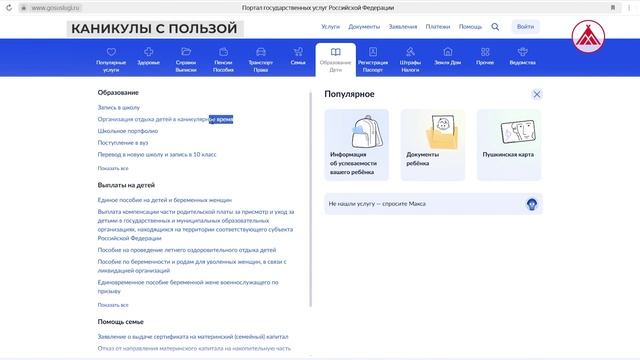Select the Образование Дети tab
Viewport: 640px width, 360px height.
pos(336,60)
